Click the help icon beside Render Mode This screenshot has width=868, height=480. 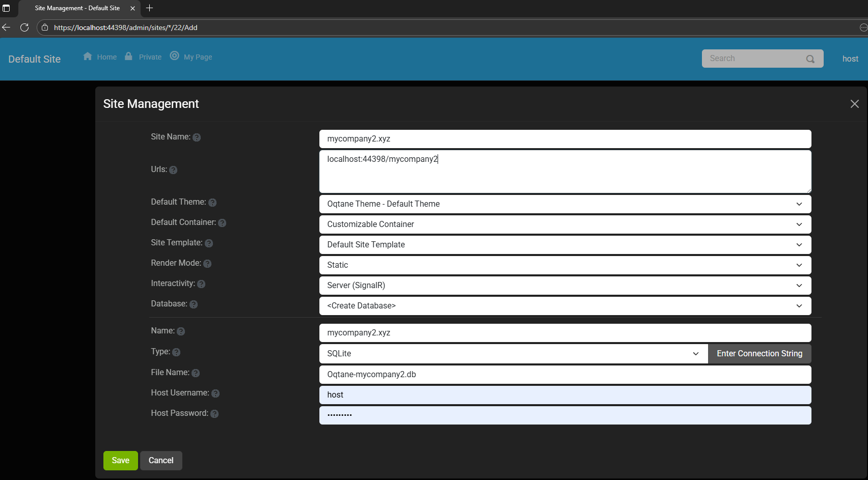207,264
